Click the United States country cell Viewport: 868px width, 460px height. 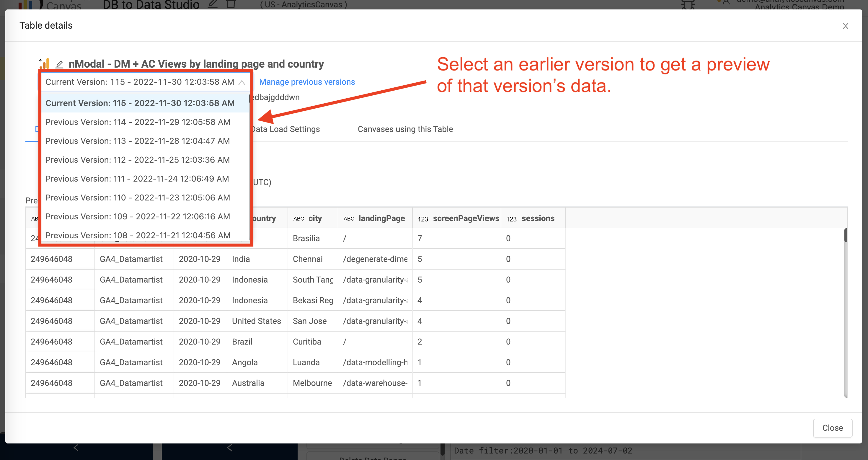tap(257, 321)
